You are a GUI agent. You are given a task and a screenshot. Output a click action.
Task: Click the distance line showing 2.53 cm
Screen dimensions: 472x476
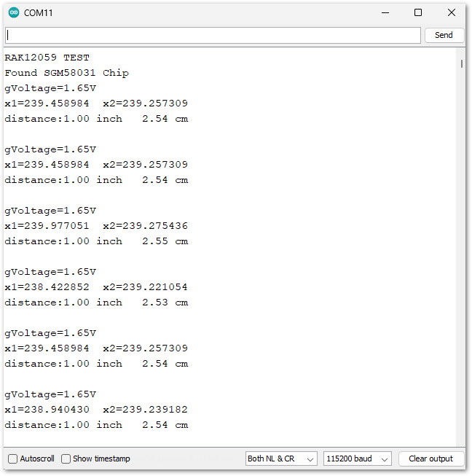point(96,303)
